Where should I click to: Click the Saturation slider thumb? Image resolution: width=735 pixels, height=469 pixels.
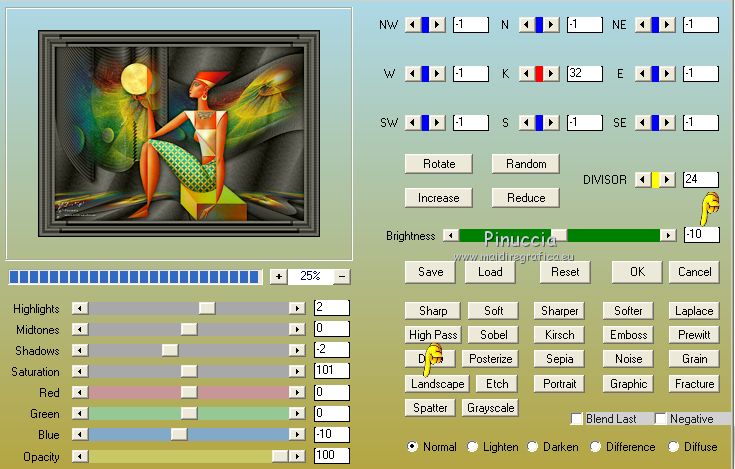pyautogui.click(x=189, y=372)
